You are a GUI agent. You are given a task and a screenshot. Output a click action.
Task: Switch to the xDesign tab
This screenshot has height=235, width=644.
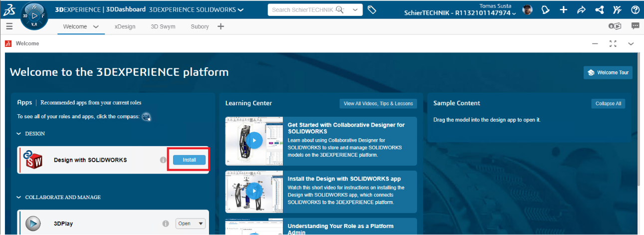tap(125, 26)
